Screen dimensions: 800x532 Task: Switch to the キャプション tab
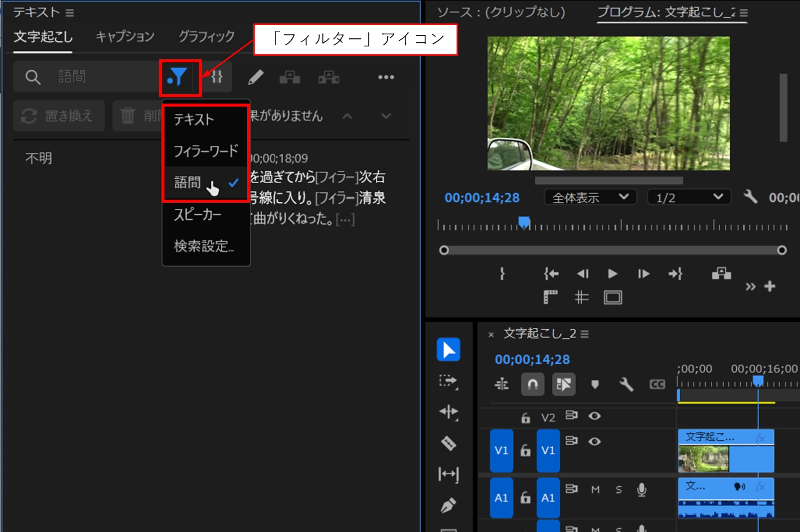click(x=125, y=36)
